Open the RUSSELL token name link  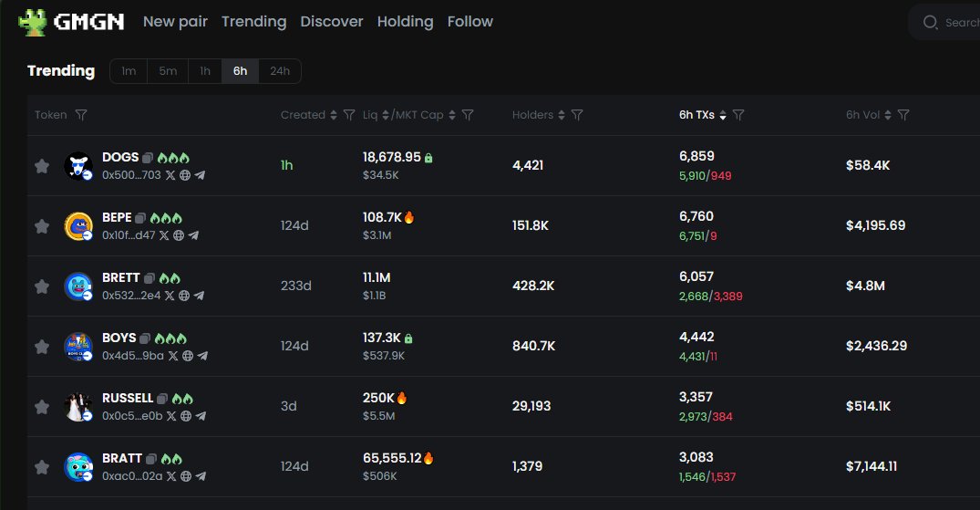[128, 398]
